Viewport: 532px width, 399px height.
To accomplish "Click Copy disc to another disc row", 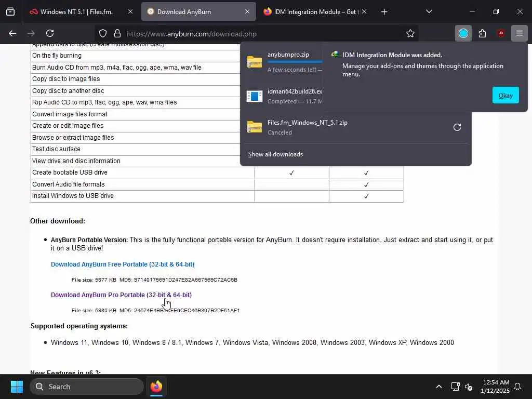I will 136,91.
